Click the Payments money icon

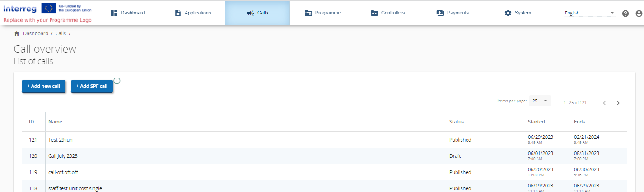(x=440, y=13)
